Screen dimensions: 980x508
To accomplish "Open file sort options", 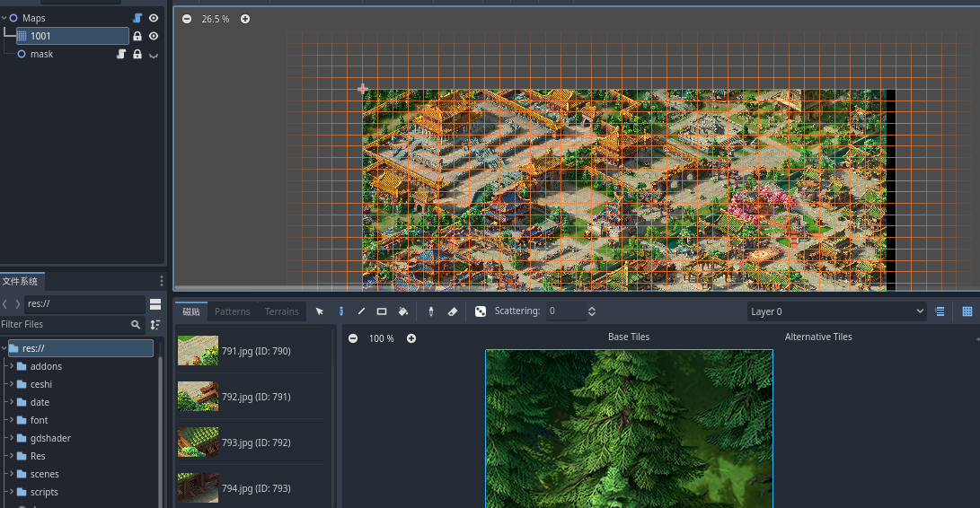I will tap(155, 324).
